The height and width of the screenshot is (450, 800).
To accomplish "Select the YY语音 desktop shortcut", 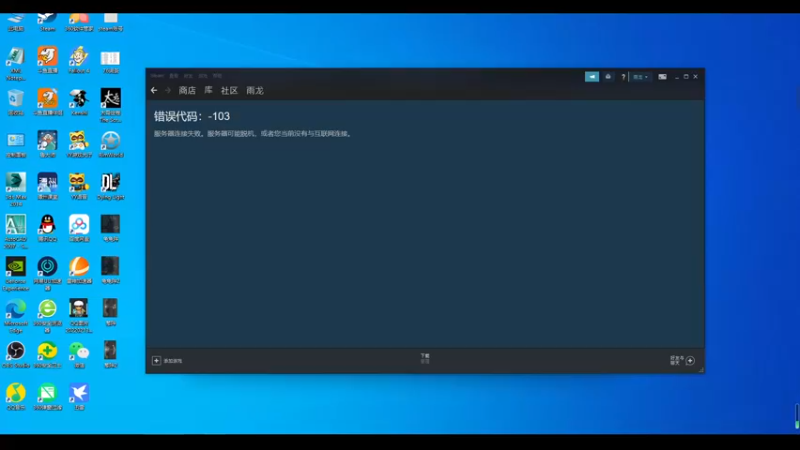I will coord(79,186).
